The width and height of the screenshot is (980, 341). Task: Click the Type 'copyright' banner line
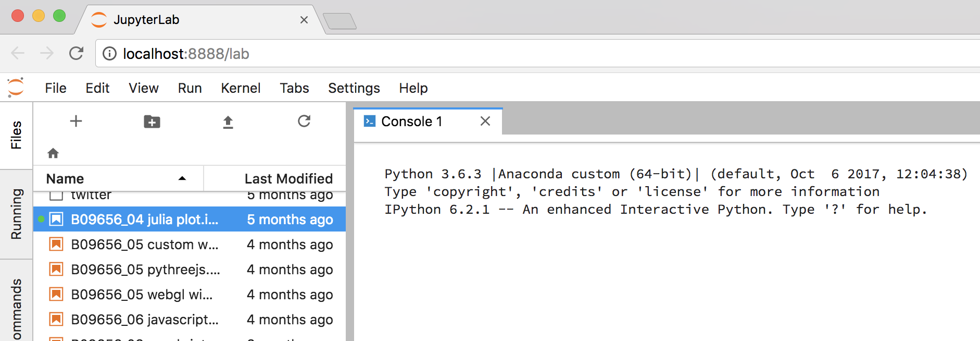(x=632, y=191)
